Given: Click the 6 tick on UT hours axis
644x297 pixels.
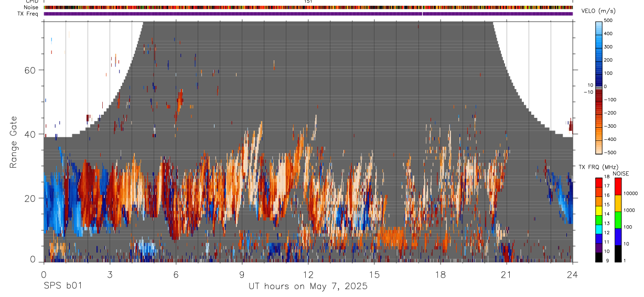Looking at the screenshot, I should [176, 274].
